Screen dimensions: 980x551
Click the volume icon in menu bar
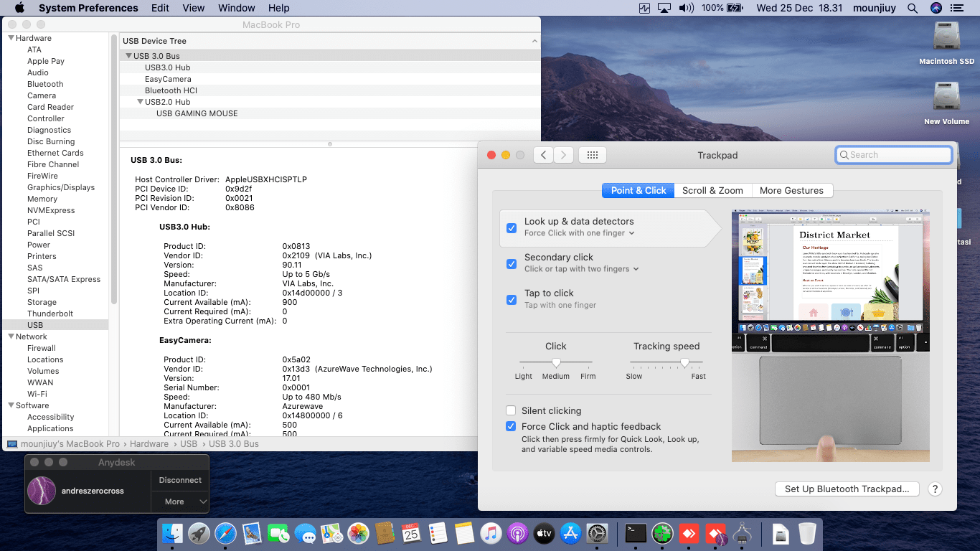pyautogui.click(x=686, y=8)
